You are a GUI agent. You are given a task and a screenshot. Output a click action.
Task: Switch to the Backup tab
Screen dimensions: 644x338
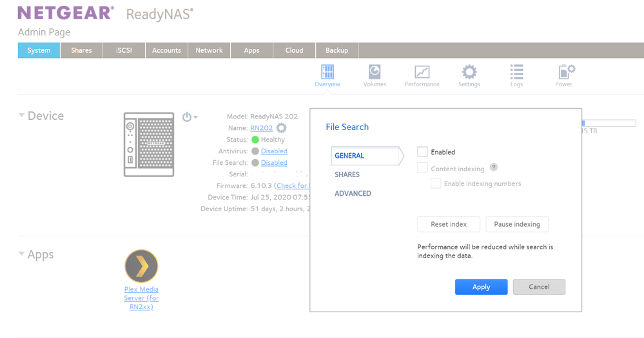click(x=337, y=50)
